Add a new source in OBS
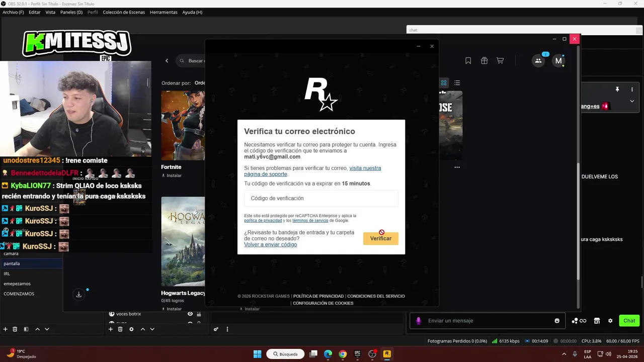The width and height of the screenshot is (644, 362). [x=111, y=329]
